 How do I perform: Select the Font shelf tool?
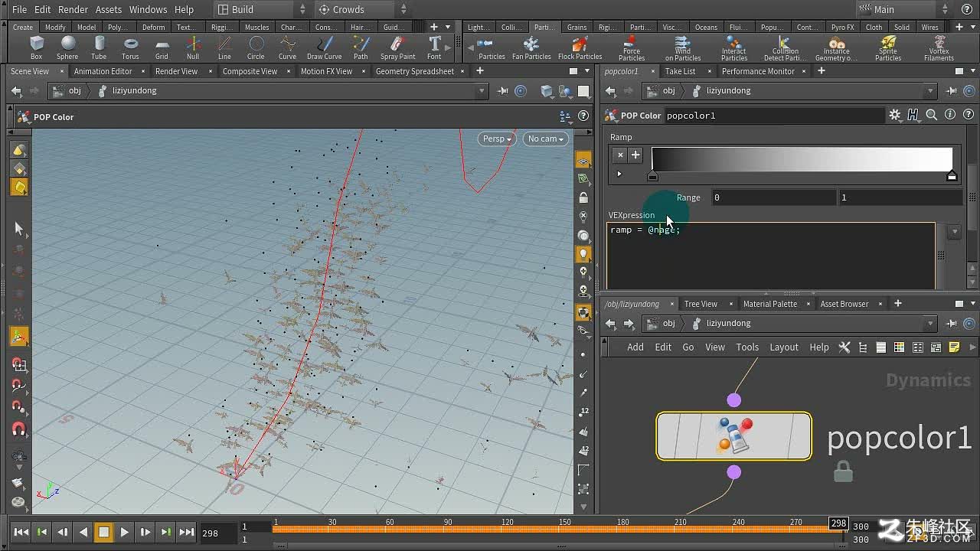coord(434,47)
